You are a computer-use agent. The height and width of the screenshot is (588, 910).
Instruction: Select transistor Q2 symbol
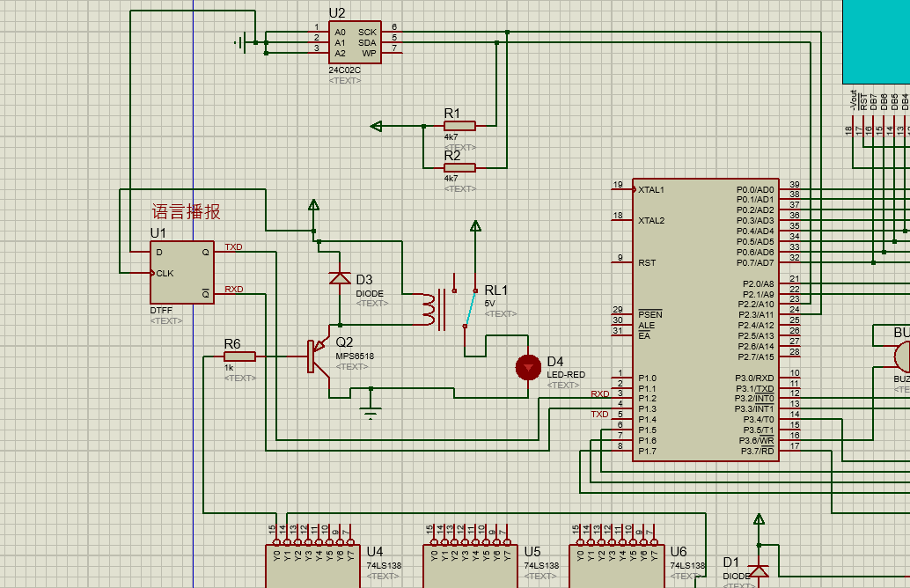coord(318,356)
